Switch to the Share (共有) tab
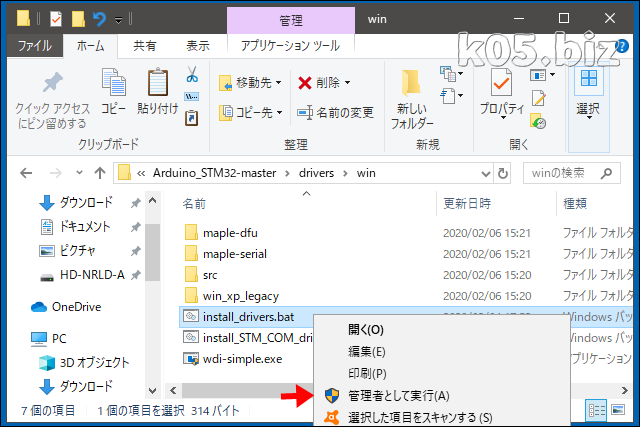The height and width of the screenshot is (427, 640). (144, 45)
